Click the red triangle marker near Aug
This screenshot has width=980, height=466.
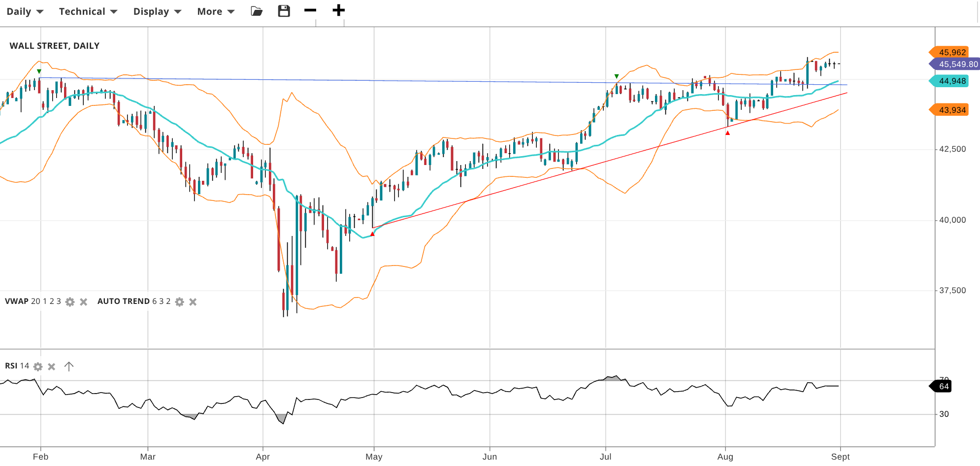(727, 133)
